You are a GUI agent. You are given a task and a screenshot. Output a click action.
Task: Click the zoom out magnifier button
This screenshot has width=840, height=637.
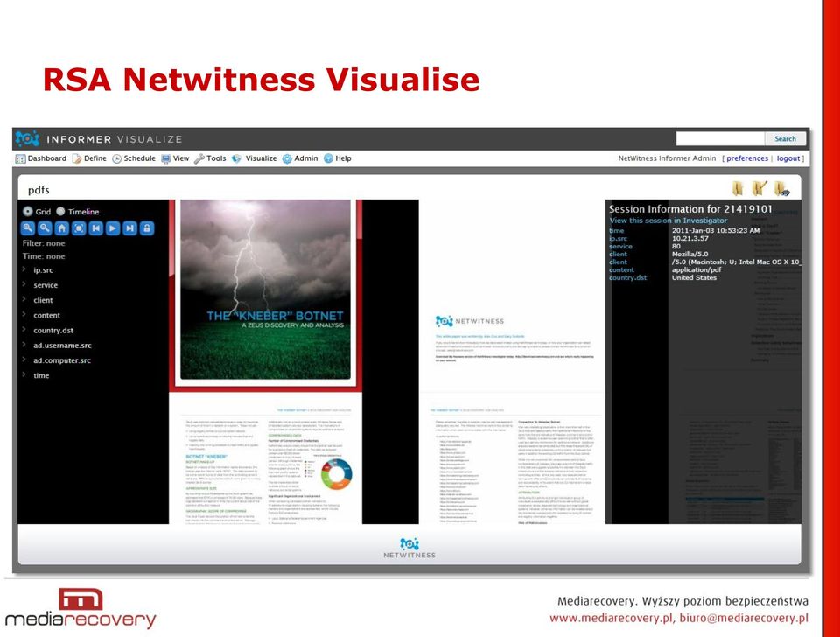[x=45, y=228]
